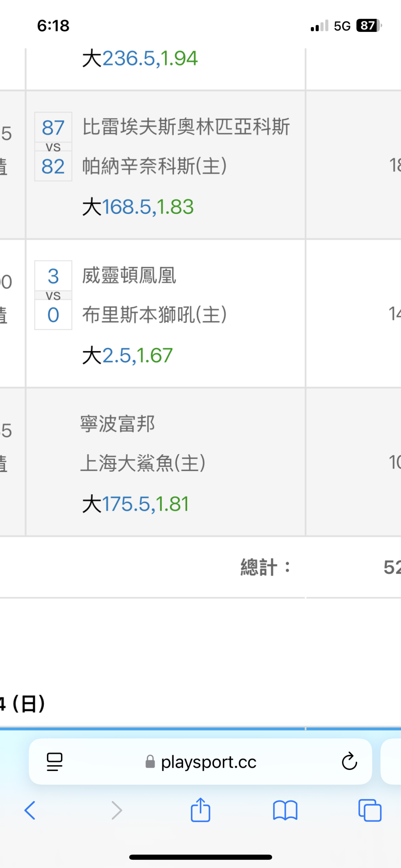Select 布里斯本獅吼(主) team name
401x868 pixels.
point(154,315)
